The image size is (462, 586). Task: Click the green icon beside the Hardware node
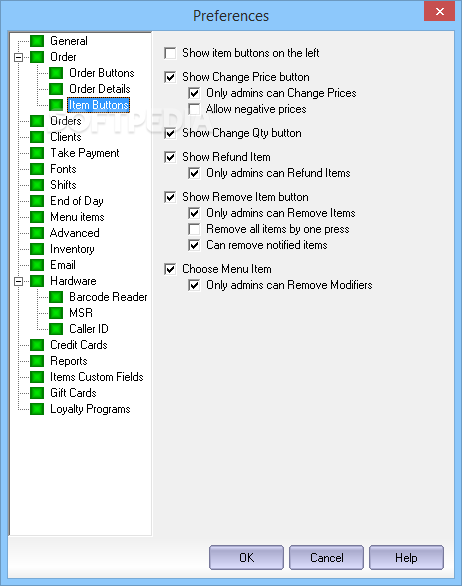point(37,281)
